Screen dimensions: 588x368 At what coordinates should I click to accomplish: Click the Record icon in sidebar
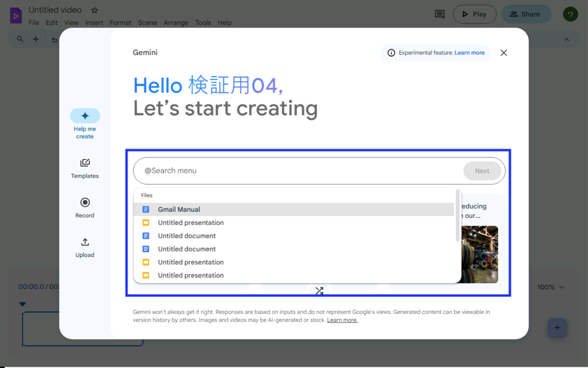coord(85,203)
